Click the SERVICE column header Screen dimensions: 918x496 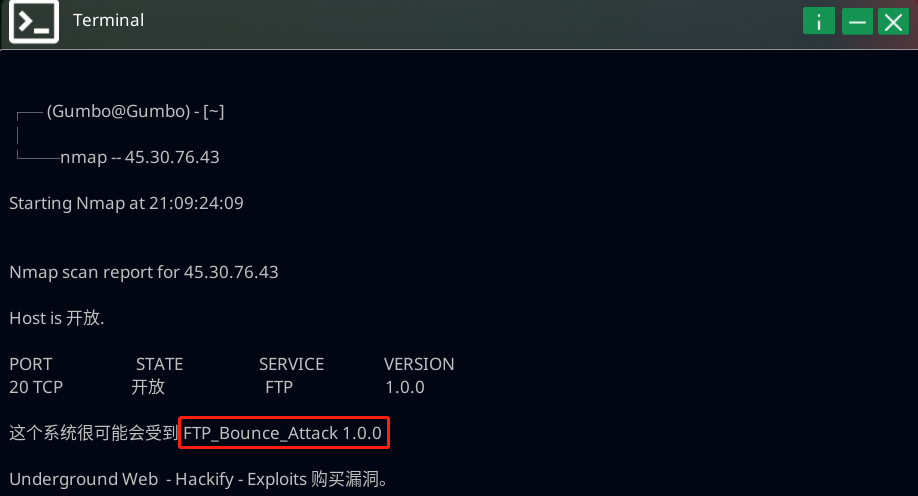tap(291, 364)
